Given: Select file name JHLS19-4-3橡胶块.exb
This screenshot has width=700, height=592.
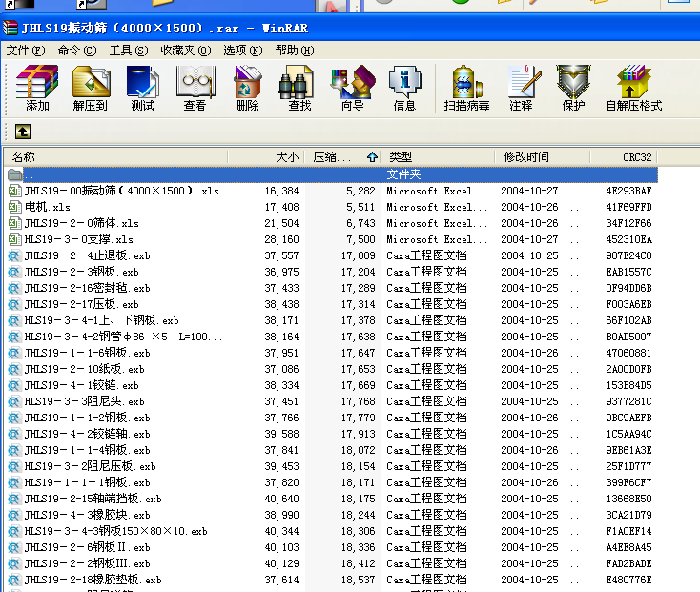Looking at the screenshot, I should [87, 515].
